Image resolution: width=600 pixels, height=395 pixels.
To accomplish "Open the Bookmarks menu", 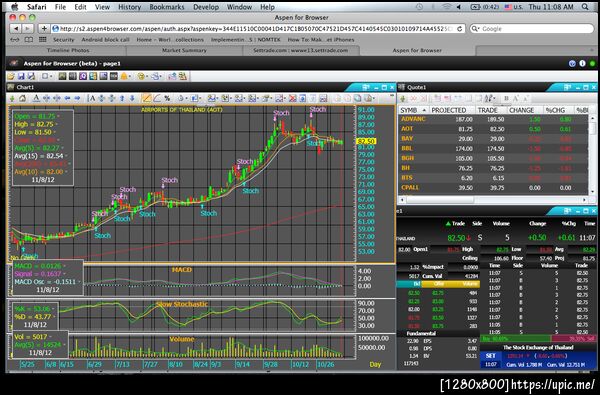I will (x=167, y=7).
